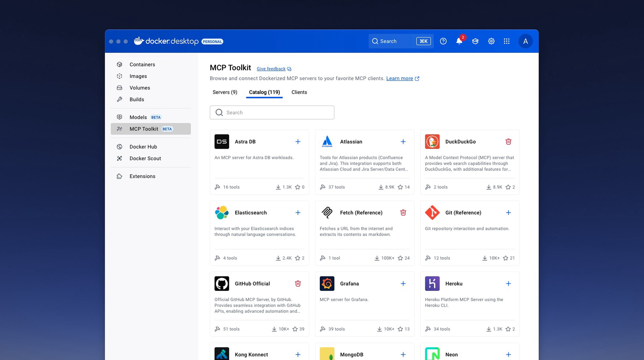Click the notifications bell icon

coord(459,41)
